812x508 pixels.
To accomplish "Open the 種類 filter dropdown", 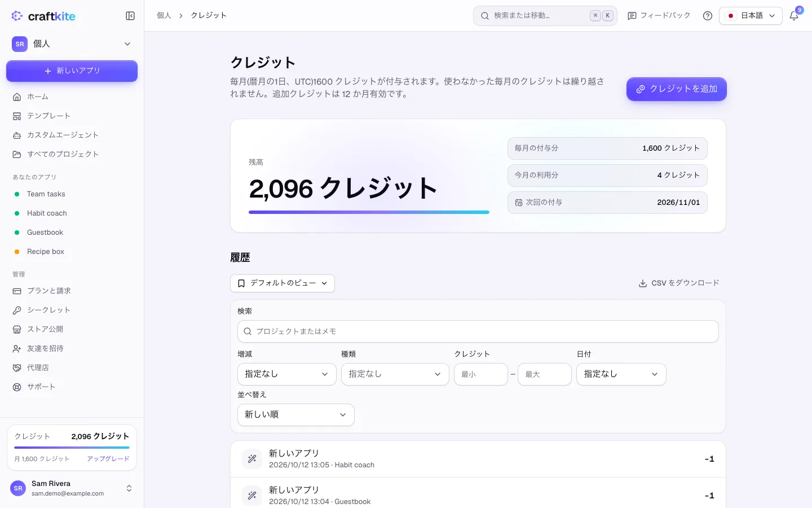I will tap(395, 374).
